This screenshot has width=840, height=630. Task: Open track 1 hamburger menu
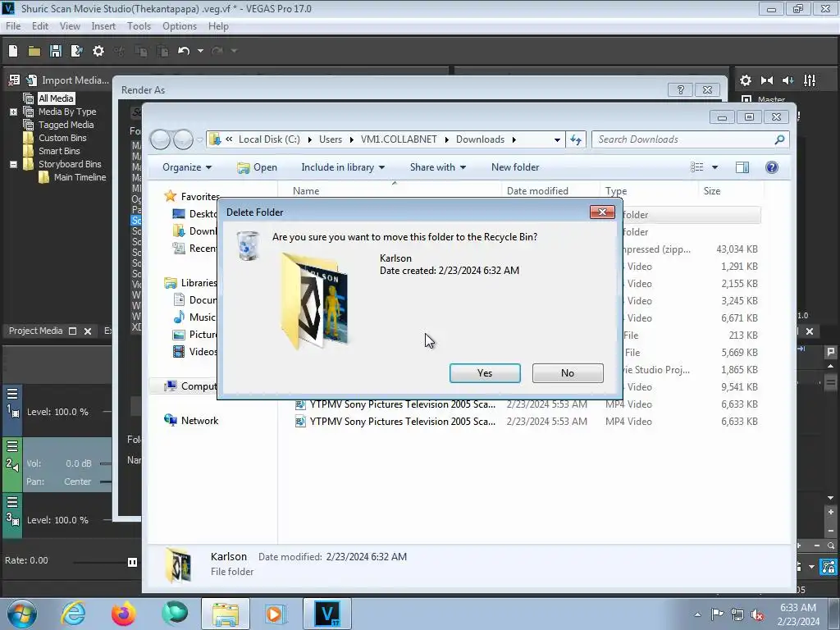coord(12,394)
